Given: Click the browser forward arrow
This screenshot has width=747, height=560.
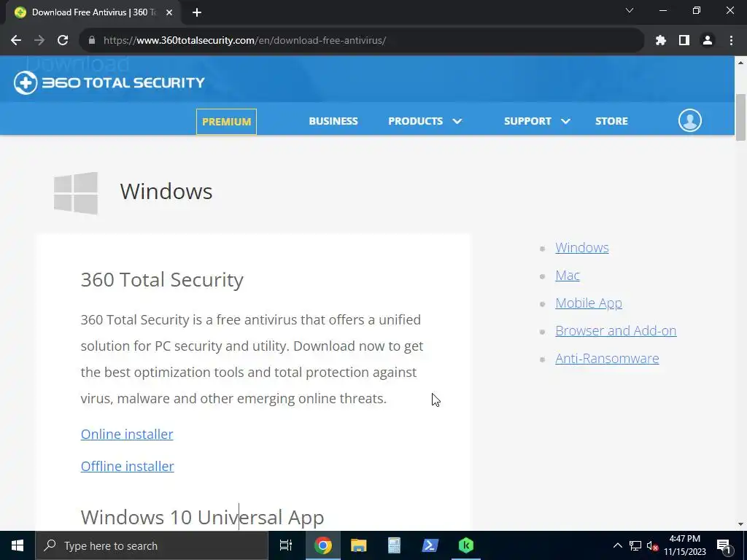Looking at the screenshot, I should [x=39, y=41].
